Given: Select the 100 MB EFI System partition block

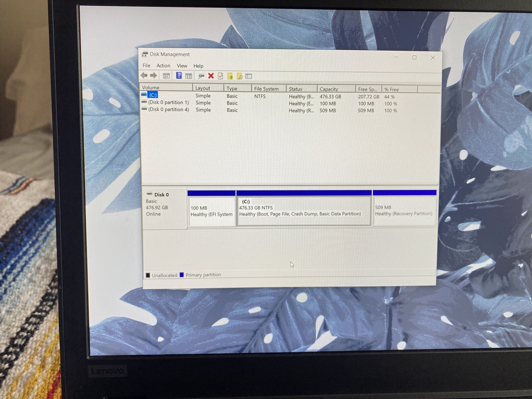Looking at the screenshot, I should point(211,208).
